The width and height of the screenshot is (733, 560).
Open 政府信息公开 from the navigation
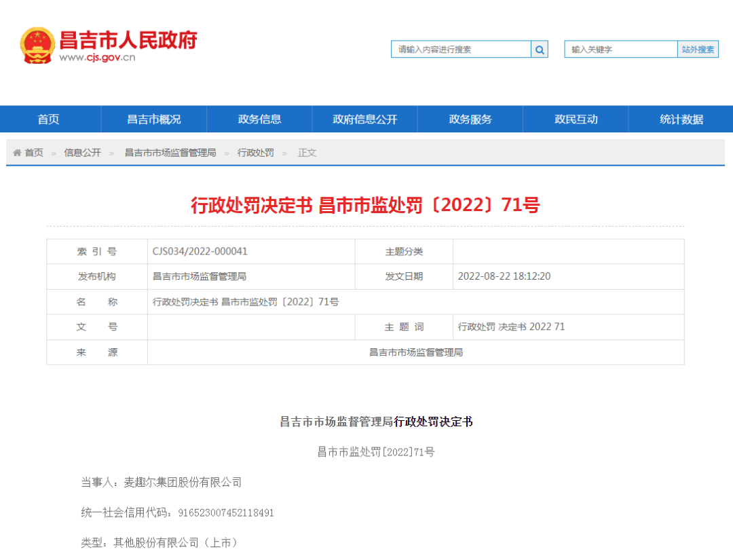pyautogui.click(x=364, y=119)
